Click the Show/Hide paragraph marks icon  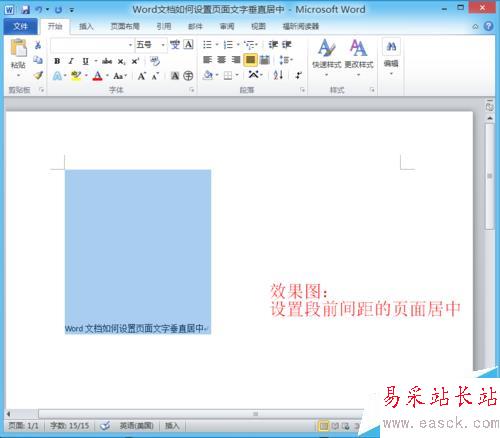[x=298, y=75]
